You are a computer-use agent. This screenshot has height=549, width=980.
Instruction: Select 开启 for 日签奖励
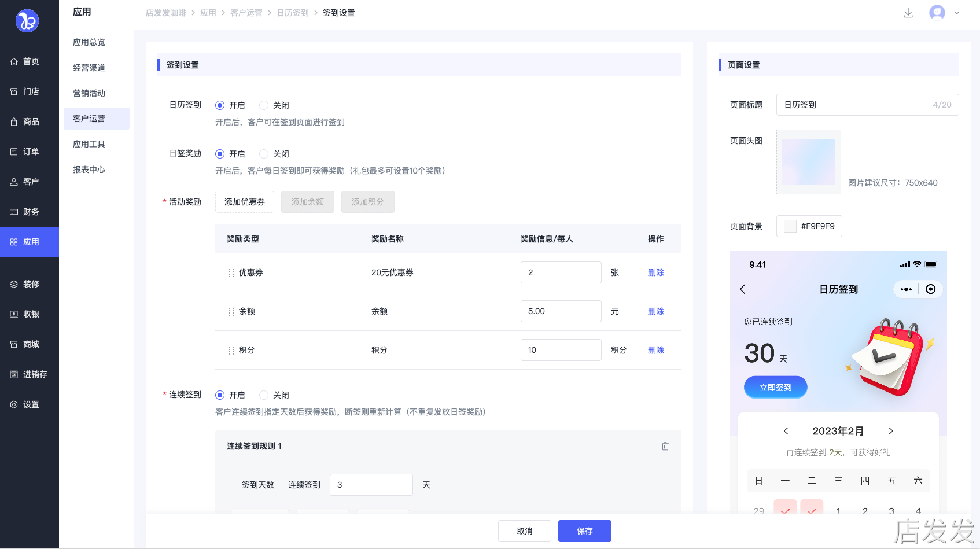tap(220, 154)
